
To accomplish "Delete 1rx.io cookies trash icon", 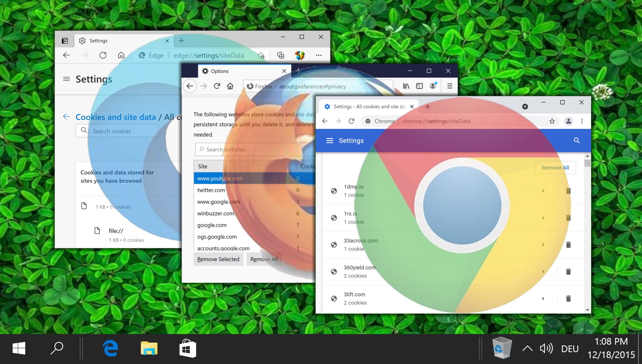I will tap(569, 218).
